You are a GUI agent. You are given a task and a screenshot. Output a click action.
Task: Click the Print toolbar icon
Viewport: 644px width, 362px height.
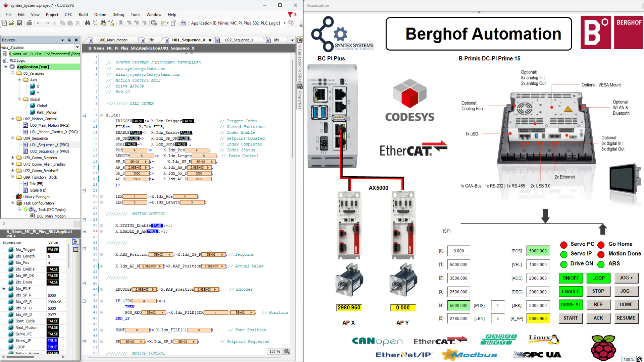[29, 23]
